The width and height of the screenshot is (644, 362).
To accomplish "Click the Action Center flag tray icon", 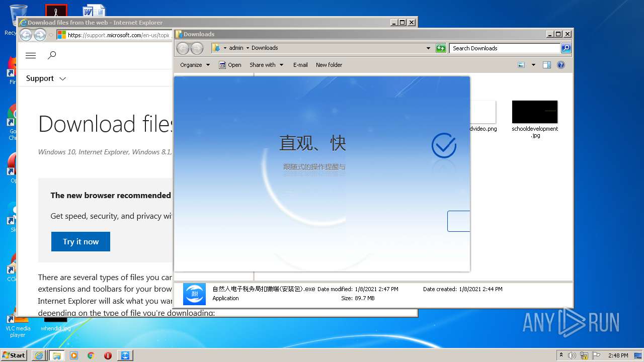I will tap(596, 355).
